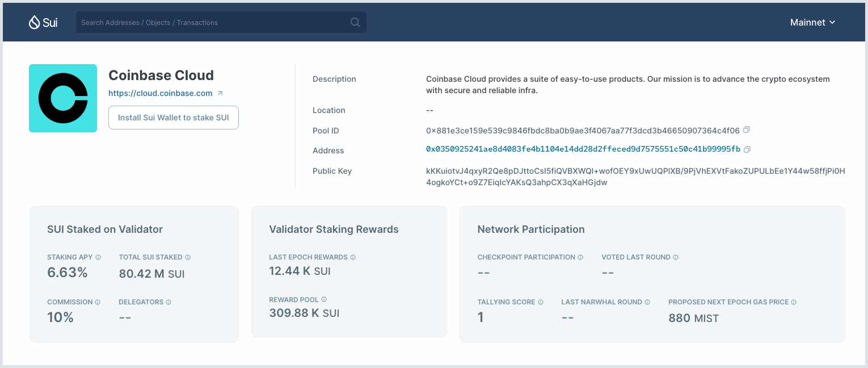Click info icon beside Staking APY
The width and height of the screenshot is (868, 368).
pyautogui.click(x=98, y=257)
